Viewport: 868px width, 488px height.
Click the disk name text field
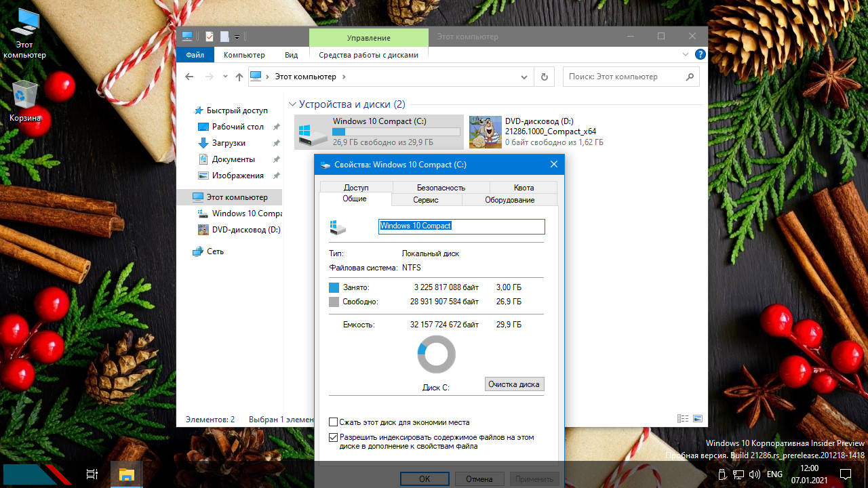(461, 226)
